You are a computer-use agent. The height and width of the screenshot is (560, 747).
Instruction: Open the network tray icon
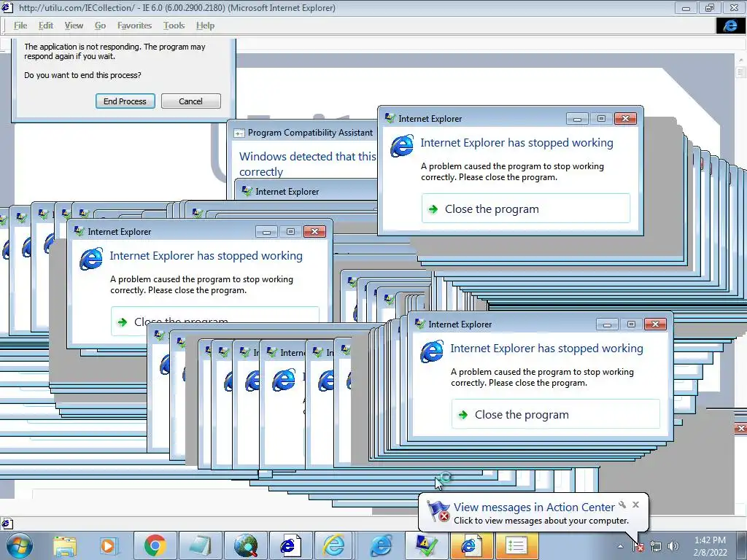pyautogui.click(x=656, y=546)
